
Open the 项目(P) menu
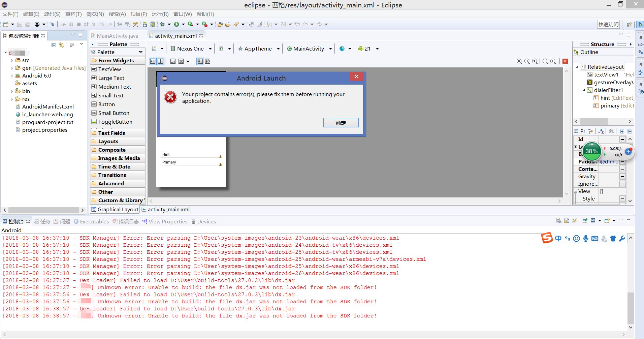[139, 14]
